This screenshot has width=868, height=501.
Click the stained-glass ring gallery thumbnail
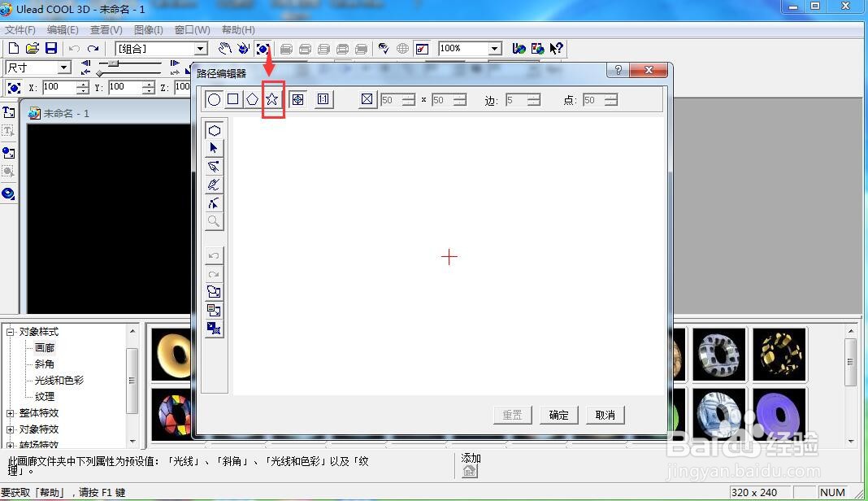click(x=171, y=415)
